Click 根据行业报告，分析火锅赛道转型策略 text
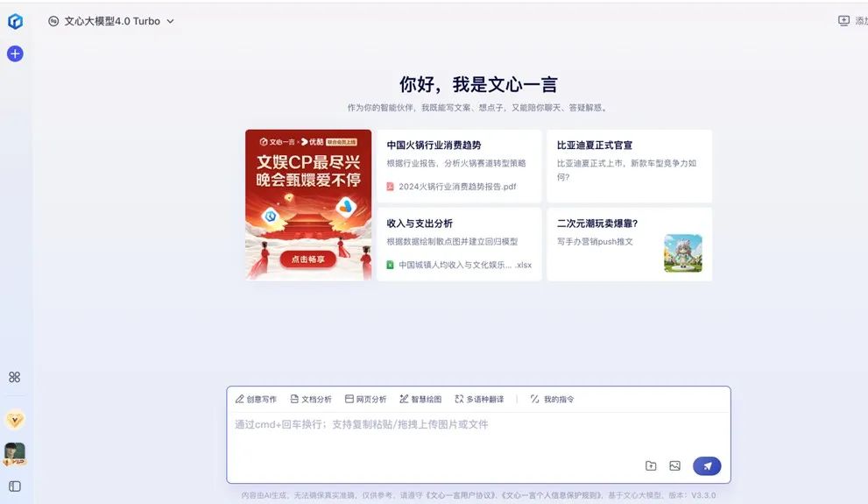Image resolution: width=868 pixels, height=504 pixels. coord(456,163)
